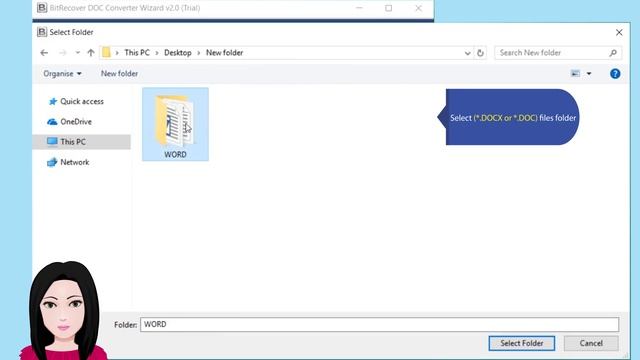Click the BitRecover app icon in the Select Folder dialog title bar

click(42, 32)
